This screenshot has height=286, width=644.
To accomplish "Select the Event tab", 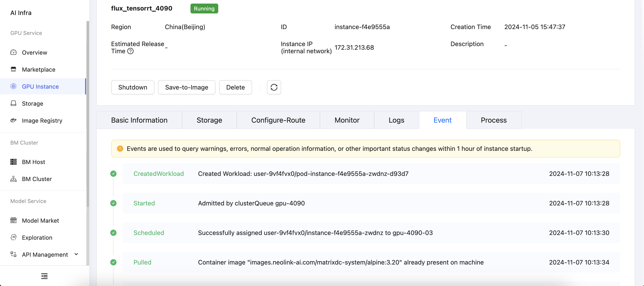I will coord(443,120).
